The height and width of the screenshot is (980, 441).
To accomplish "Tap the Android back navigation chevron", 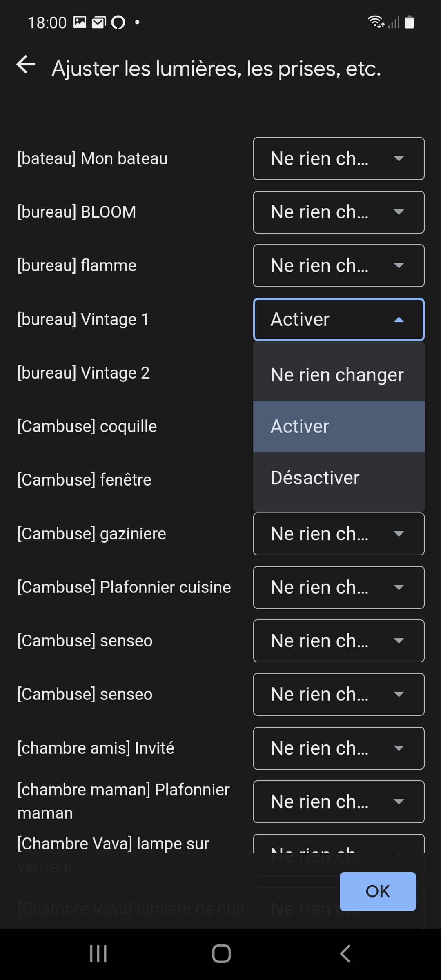I will pyautogui.click(x=345, y=954).
